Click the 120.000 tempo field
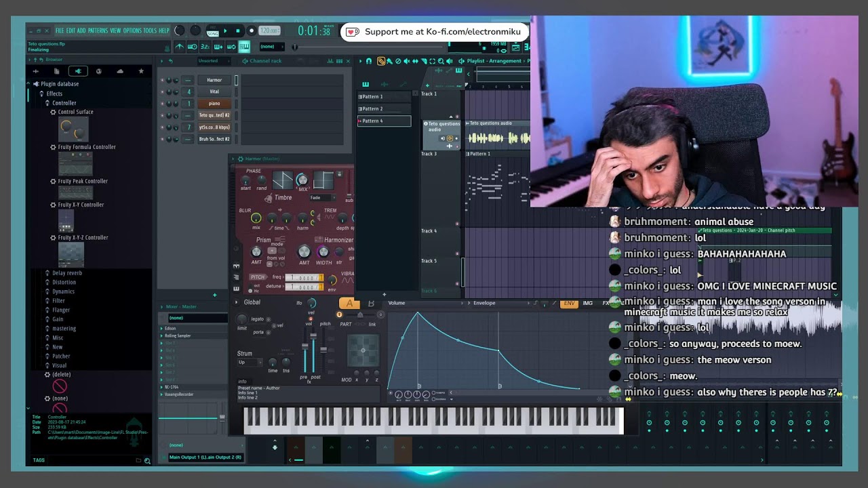The height and width of the screenshot is (488, 868). [269, 30]
